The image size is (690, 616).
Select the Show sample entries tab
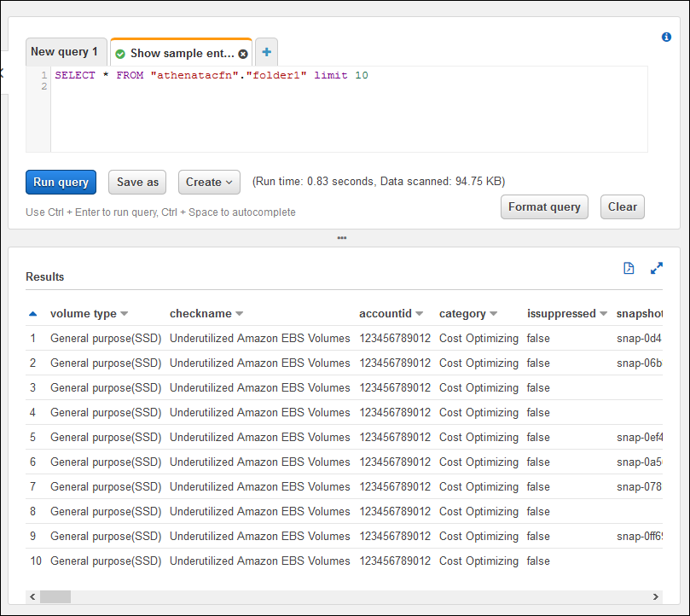175,52
